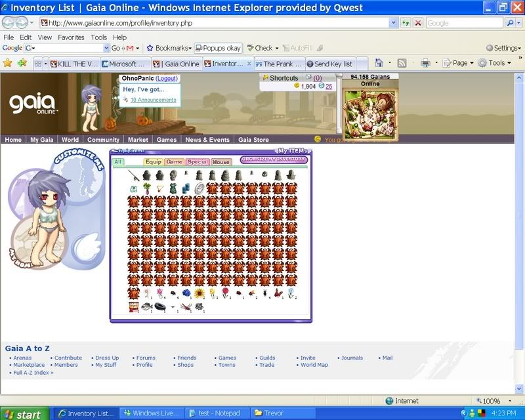Image resolution: width=525 pixels, height=420 pixels.
Task: Expand the search provider dropdown
Action: [518, 23]
